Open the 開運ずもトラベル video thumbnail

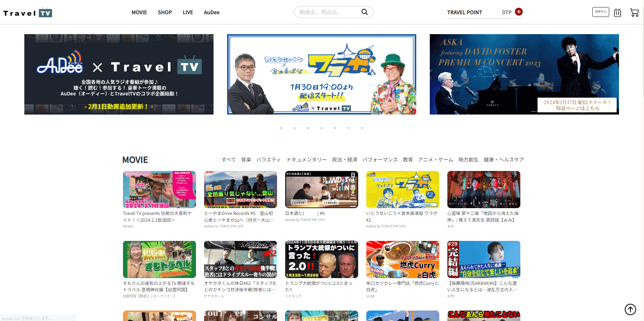click(x=159, y=260)
